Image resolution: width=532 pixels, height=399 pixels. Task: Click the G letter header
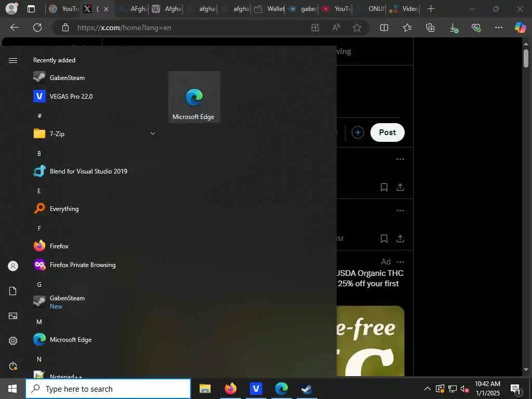pyautogui.click(x=39, y=284)
